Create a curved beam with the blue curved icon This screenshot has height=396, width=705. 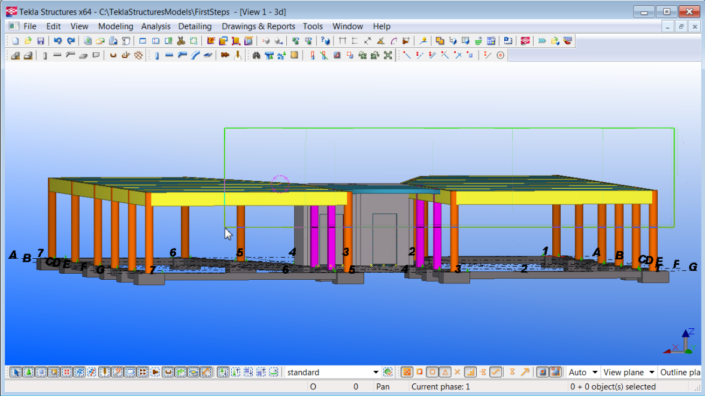195,55
